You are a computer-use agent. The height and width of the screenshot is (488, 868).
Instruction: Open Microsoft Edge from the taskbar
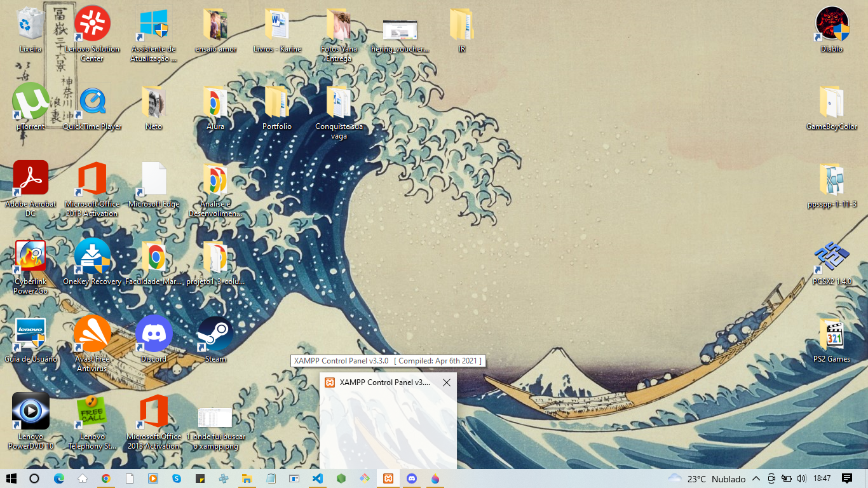coord(58,478)
